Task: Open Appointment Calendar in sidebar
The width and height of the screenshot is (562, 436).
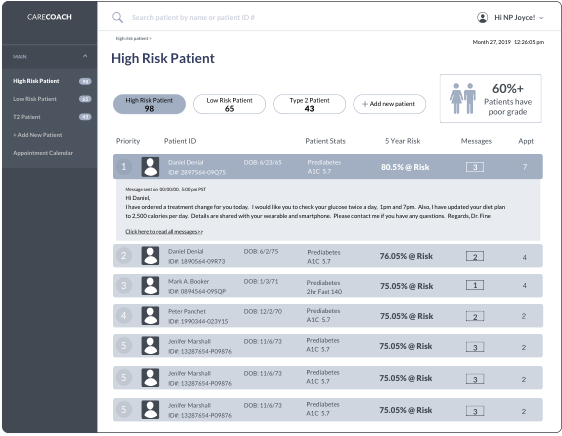Action: click(43, 153)
